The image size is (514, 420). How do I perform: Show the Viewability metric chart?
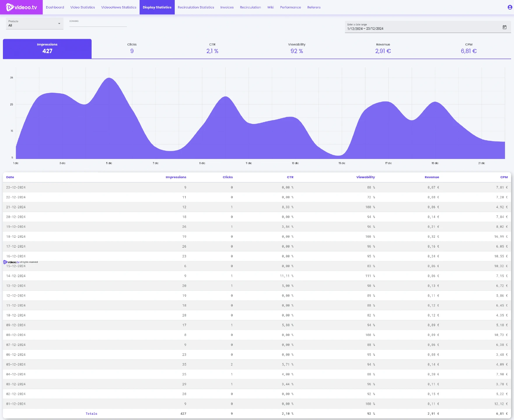(297, 48)
